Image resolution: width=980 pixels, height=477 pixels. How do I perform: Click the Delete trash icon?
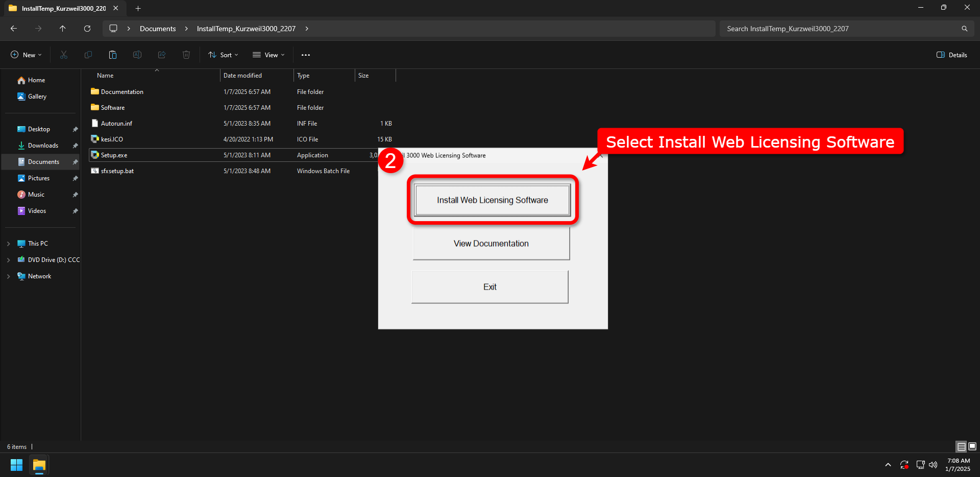coord(186,55)
